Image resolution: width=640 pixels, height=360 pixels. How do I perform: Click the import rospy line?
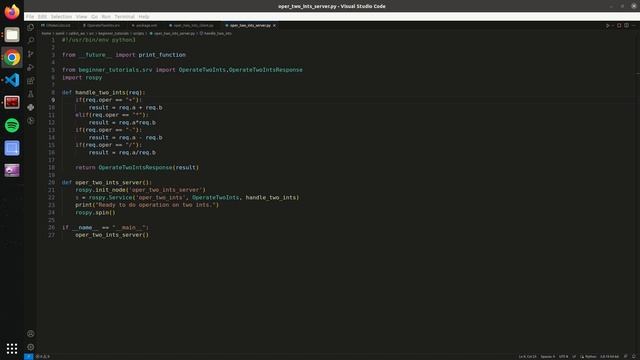[82, 78]
